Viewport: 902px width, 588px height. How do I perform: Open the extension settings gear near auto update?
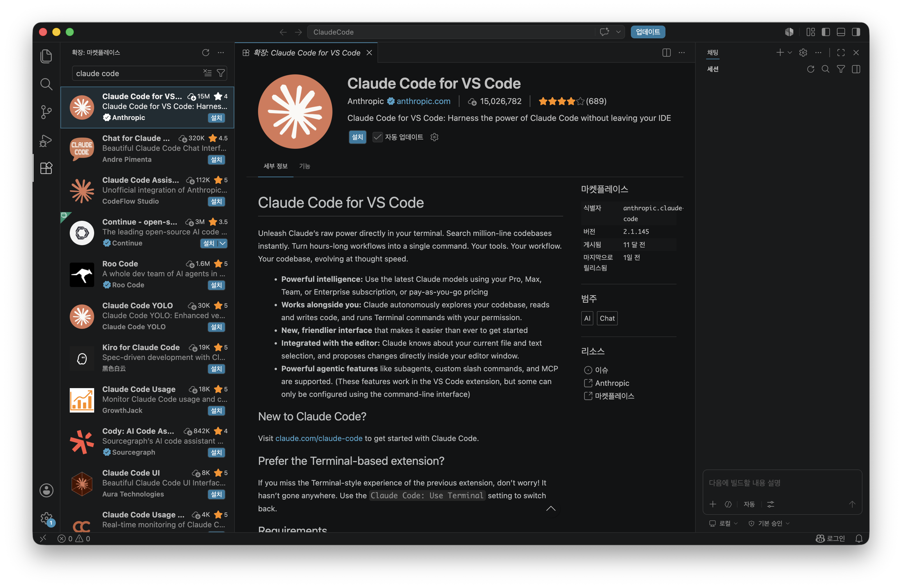pyautogui.click(x=434, y=137)
